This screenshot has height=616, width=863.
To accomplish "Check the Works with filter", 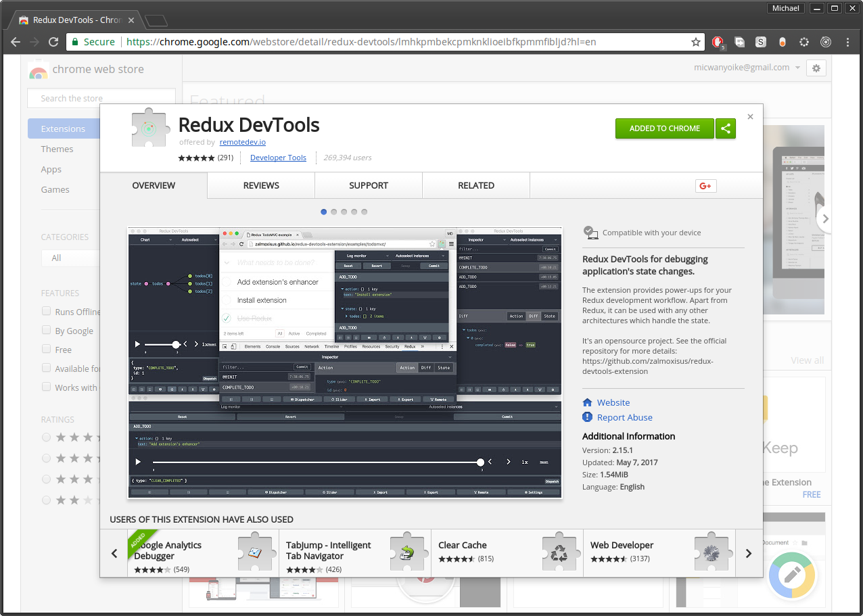I will click(x=46, y=387).
